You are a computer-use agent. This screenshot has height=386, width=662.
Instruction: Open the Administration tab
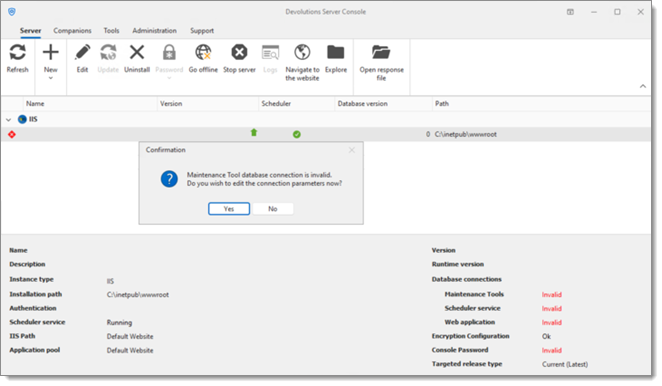(155, 31)
